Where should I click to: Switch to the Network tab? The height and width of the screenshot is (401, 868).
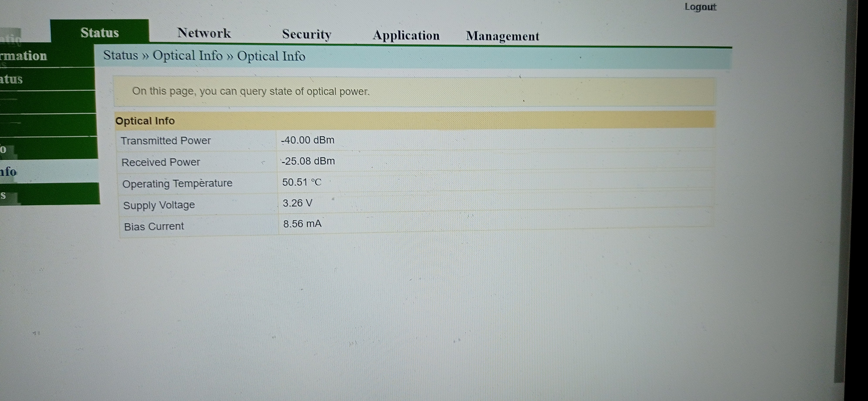point(204,33)
